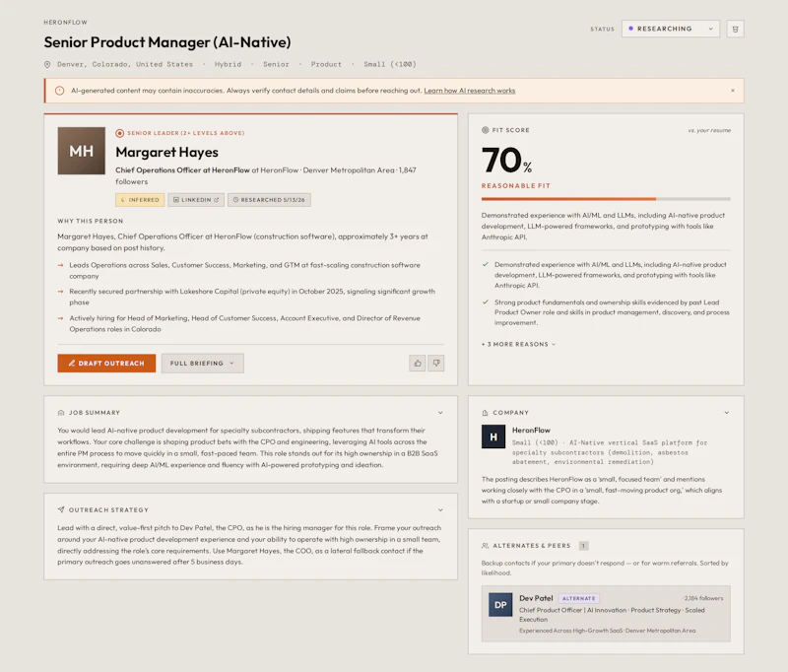Open the Researching status dropdown
This screenshot has height=672, width=788.
click(x=671, y=29)
